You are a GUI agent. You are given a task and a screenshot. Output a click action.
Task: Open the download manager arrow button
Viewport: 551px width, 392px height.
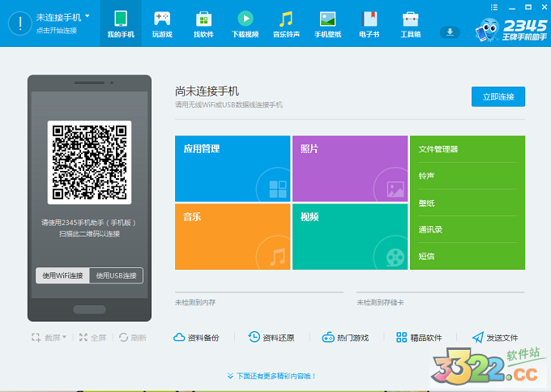pyautogui.click(x=450, y=32)
